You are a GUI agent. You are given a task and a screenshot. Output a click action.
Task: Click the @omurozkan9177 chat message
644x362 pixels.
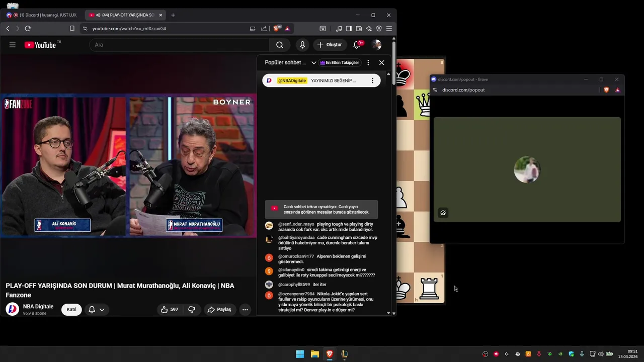coord(321,259)
